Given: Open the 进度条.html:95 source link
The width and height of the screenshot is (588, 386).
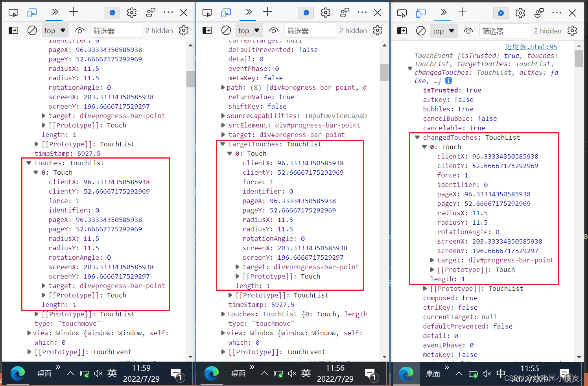Looking at the screenshot, I should (x=531, y=46).
